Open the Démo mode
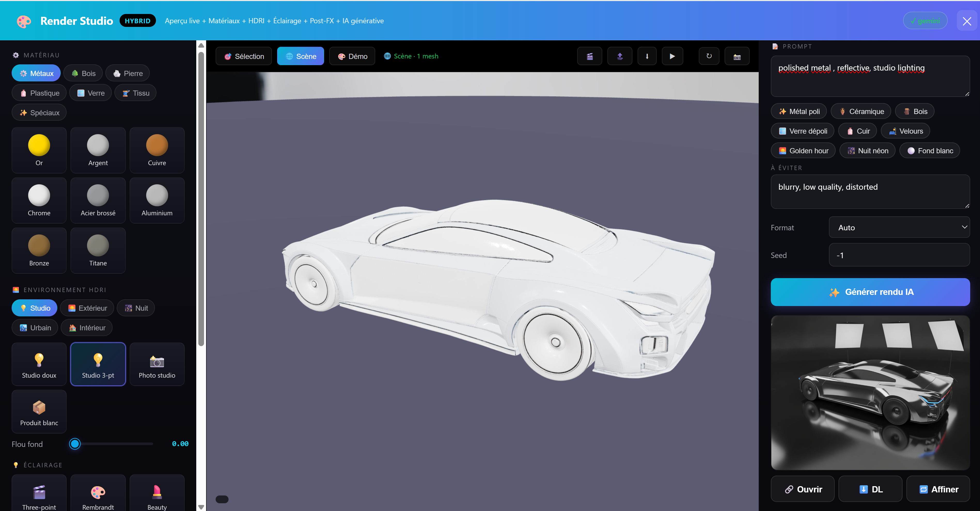 352,56
